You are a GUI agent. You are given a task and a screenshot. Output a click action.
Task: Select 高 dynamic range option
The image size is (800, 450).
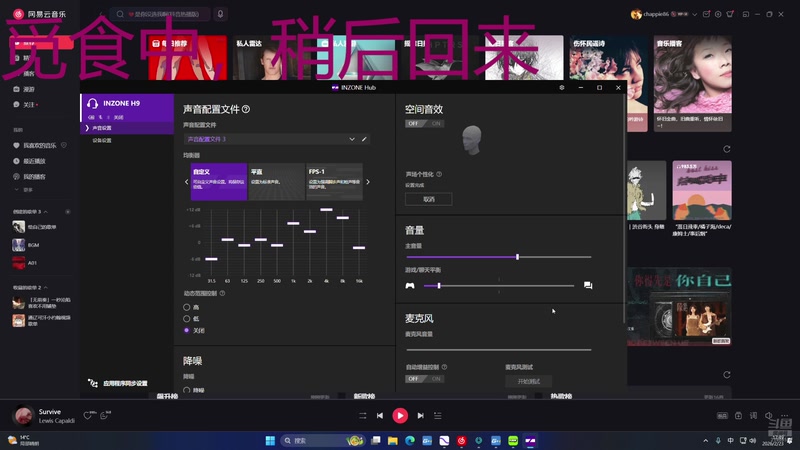[187, 307]
